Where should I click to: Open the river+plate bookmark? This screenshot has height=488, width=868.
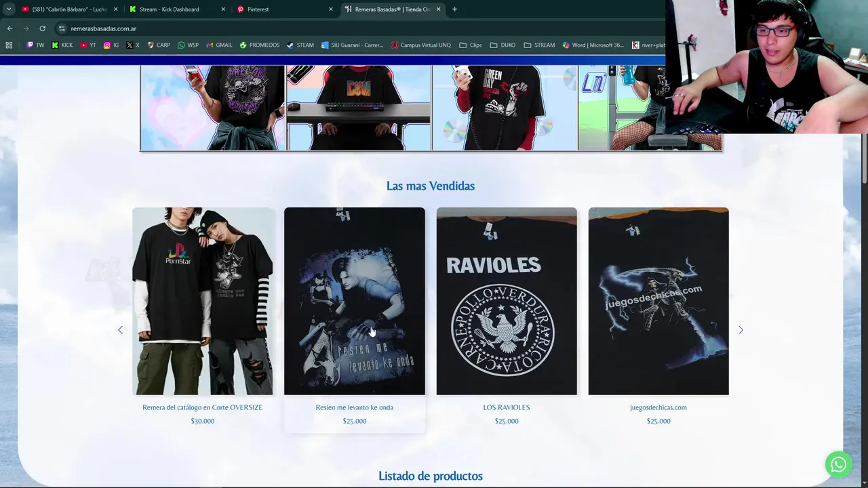[x=648, y=45]
